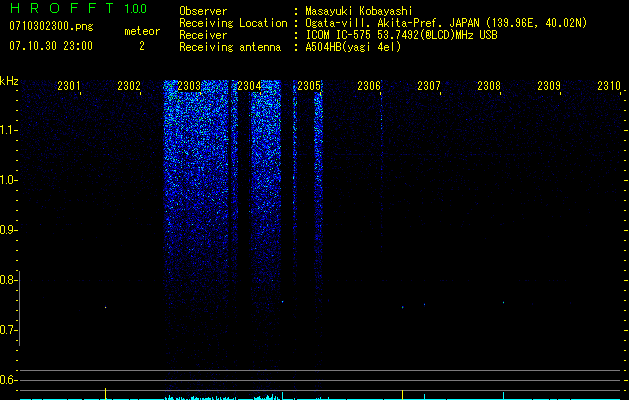Click the 2308 time marker

pyautogui.click(x=489, y=85)
